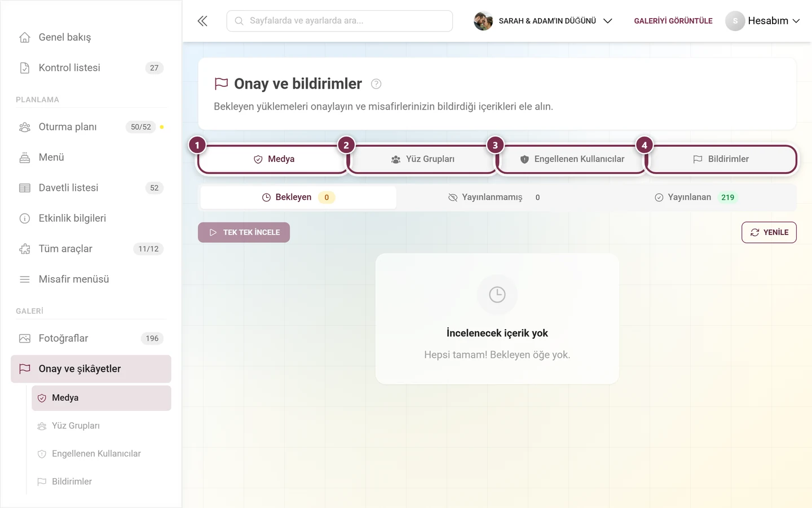
Task: Collapse Onay ve şikâyetler sidebar section
Action: coord(91,369)
